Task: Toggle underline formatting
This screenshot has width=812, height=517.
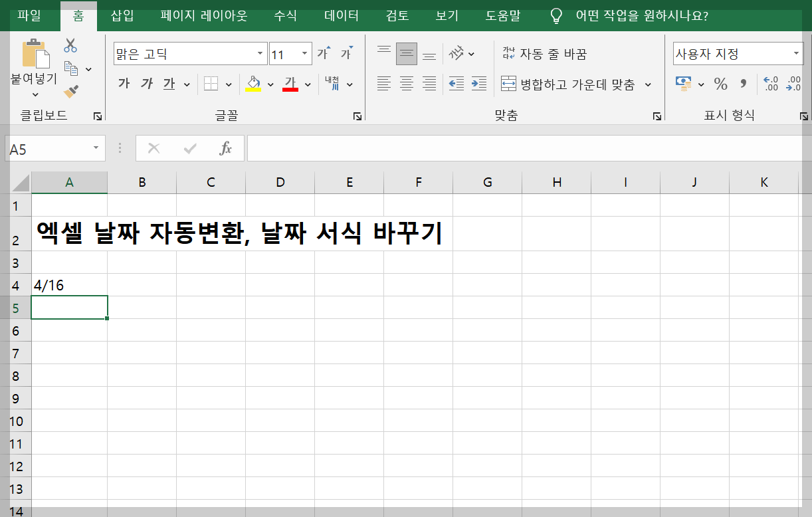Action: (168, 84)
